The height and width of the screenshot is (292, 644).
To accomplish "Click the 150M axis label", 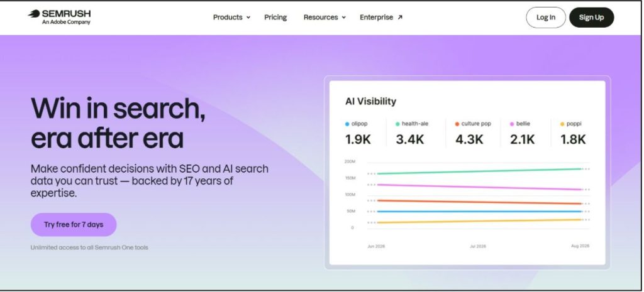I will (350, 178).
